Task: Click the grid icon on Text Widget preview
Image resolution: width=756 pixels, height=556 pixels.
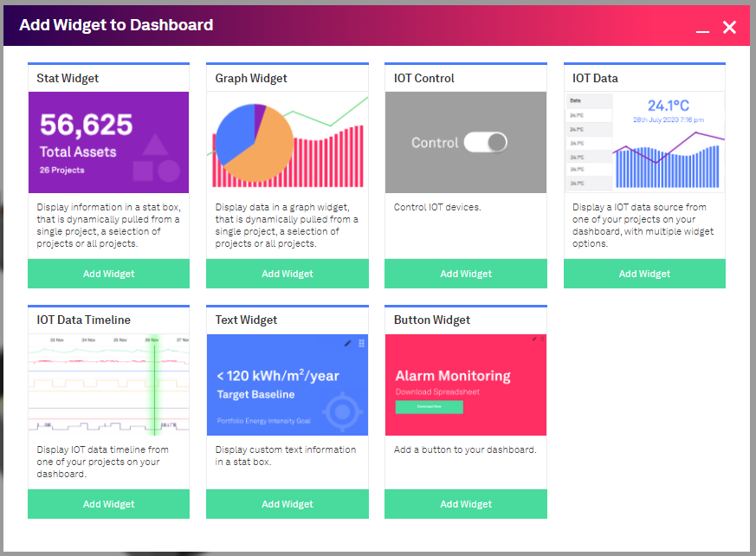Action: click(361, 343)
